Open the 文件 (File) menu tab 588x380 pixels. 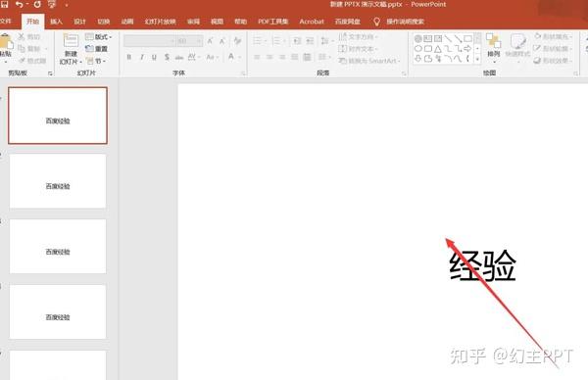[5, 21]
